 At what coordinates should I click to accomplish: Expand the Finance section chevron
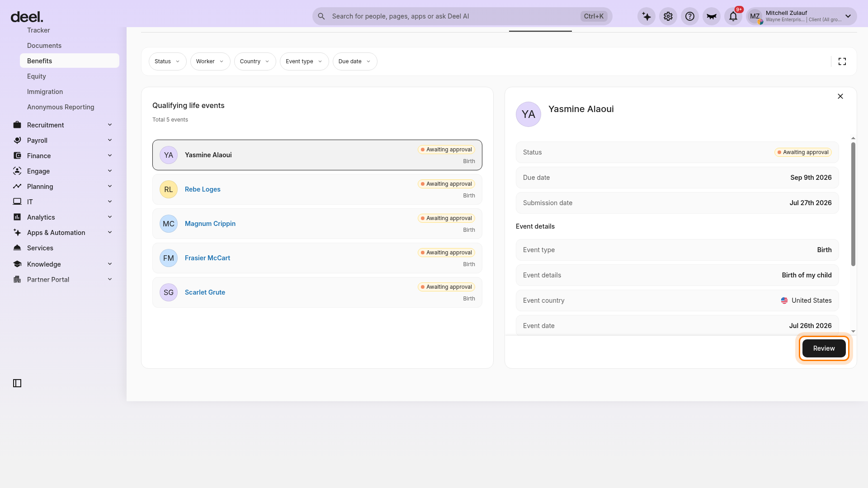click(110, 155)
